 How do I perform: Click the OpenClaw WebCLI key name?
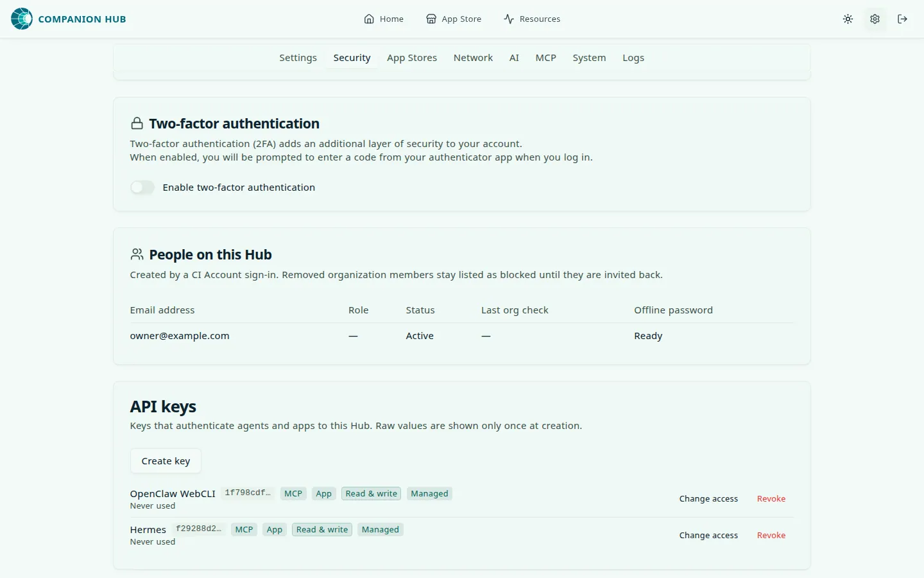[173, 494]
